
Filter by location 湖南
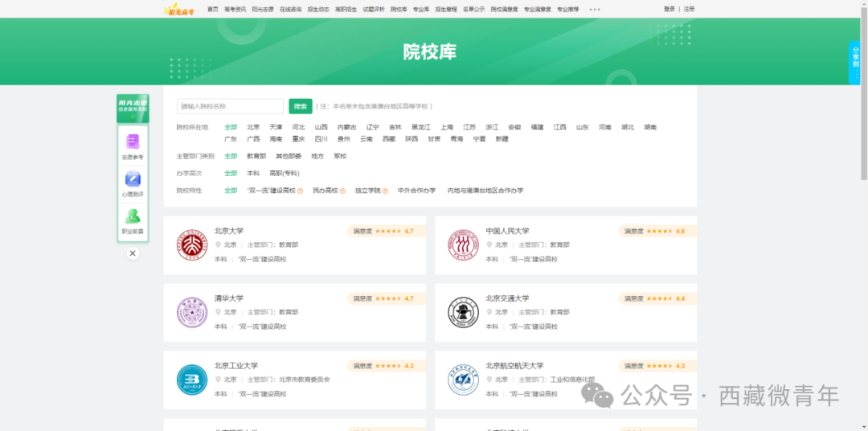(650, 127)
